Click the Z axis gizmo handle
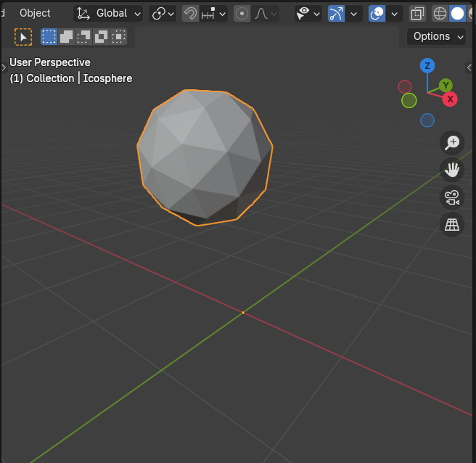476x463 pixels. [x=427, y=65]
